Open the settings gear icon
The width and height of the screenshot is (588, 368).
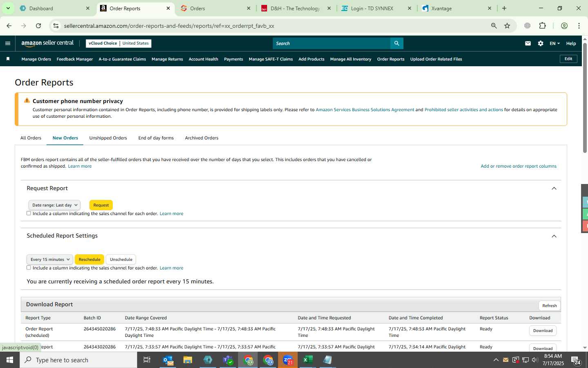(x=541, y=43)
